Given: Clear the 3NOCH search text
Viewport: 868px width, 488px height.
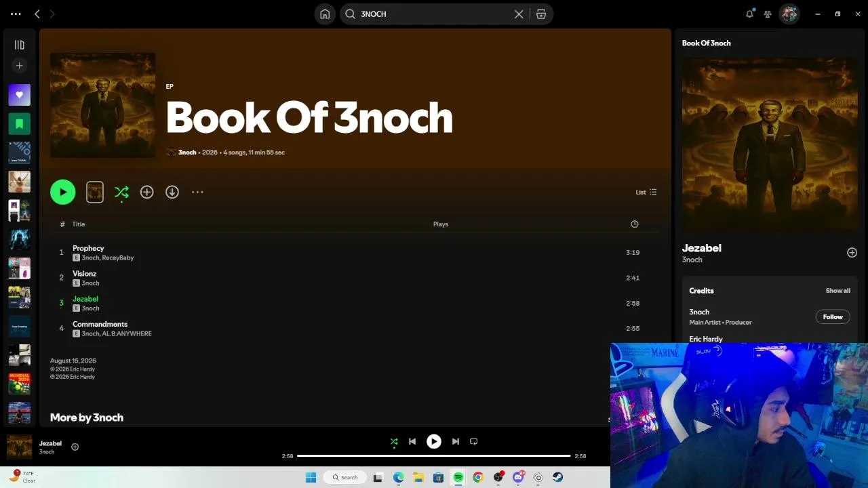Looking at the screenshot, I should (x=519, y=14).
